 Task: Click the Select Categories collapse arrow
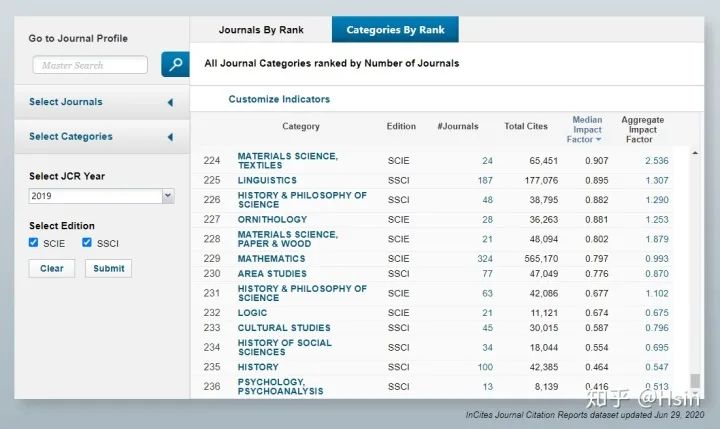tap(170, 137)
